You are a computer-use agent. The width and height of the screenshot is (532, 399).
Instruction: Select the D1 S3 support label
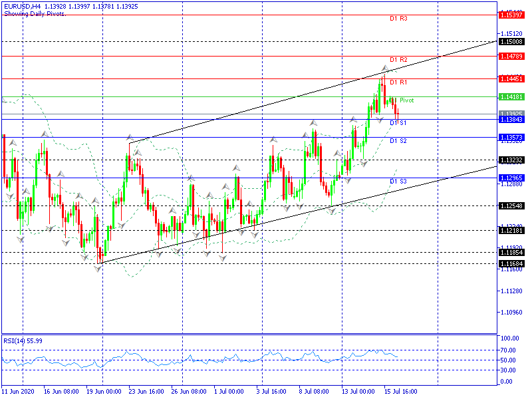(398, 182)
